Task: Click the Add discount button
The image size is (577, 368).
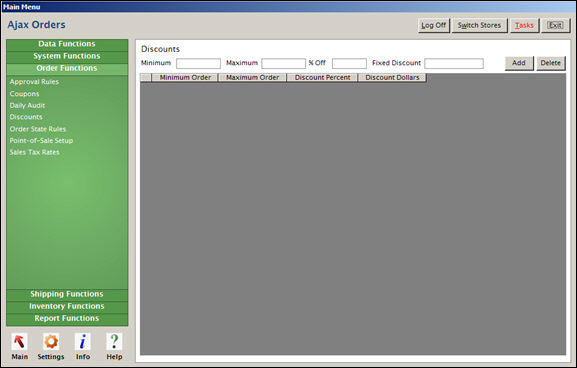Action: 519,63
